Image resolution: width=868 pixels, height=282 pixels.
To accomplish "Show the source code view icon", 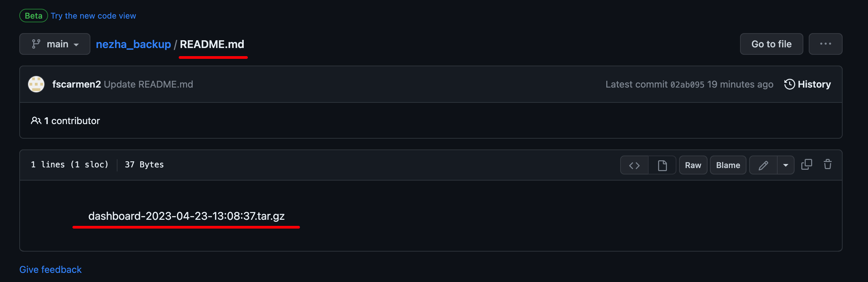I will coord(634,165).
